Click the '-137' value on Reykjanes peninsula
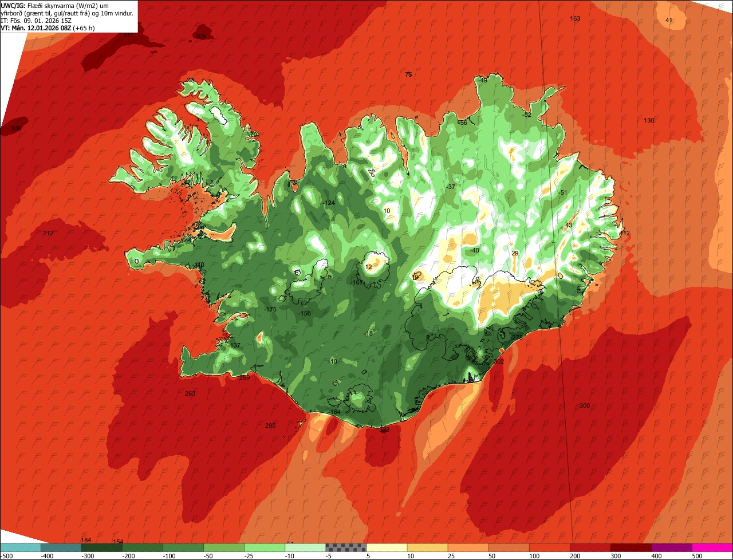Viewport: 733px width, 560px height. point(234,345)
